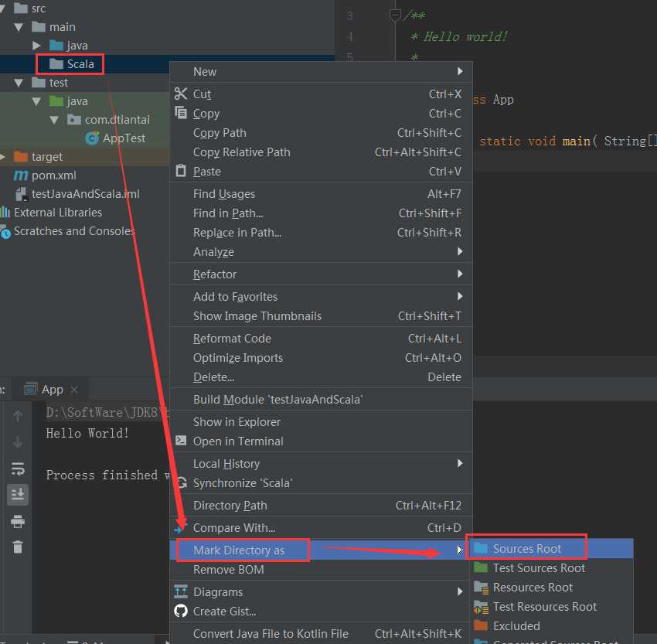Click the Open in Terminal icon

tap(181, 441)
